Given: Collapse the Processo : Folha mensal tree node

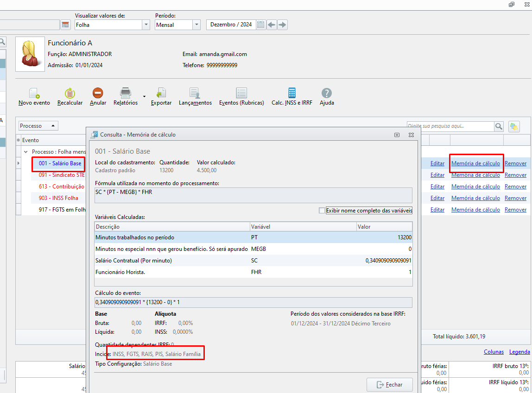Looking at the screenshot, I should (x=26, y=152).
